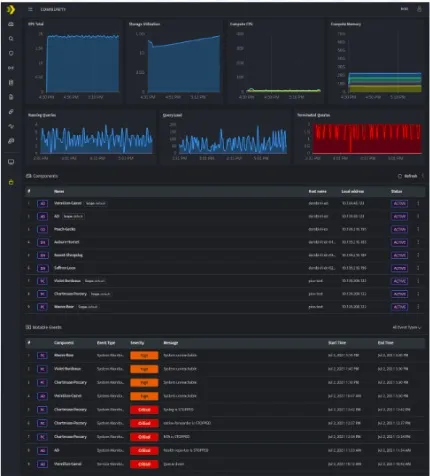Select the shield icon in sidebar
This screenshot has width=430, height=476.
[x=11, y=53]
